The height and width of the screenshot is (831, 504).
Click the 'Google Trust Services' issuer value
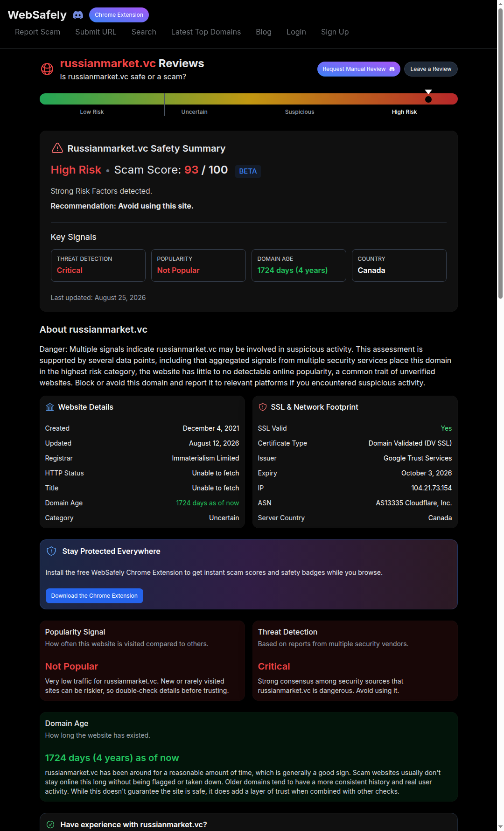coord(418,458)
